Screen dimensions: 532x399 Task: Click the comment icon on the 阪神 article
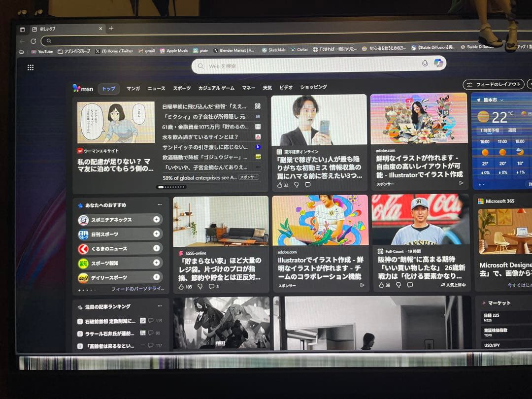point(410,285)
